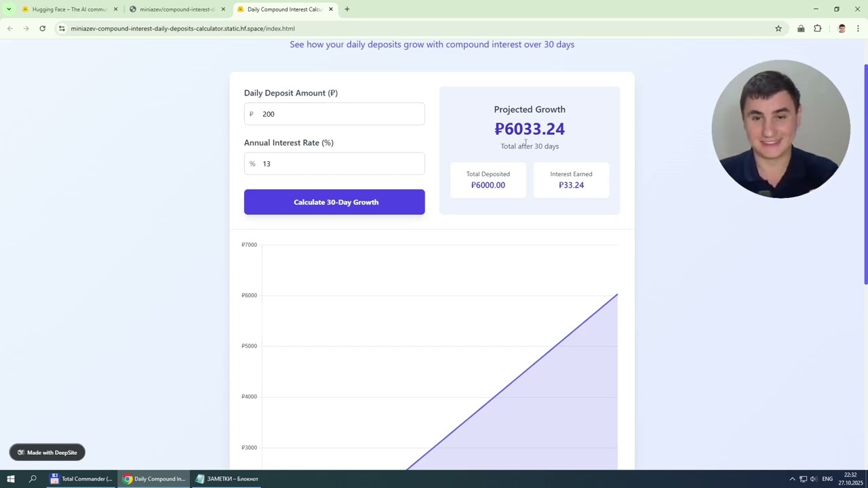Screen dimensions: 868x488
Task: Expand the tab search dropdown arrow
Action: tap(9, 9)
